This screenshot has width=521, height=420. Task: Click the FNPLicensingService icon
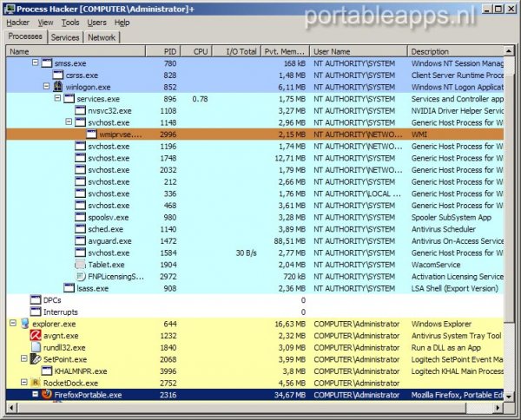coord(80,276)
